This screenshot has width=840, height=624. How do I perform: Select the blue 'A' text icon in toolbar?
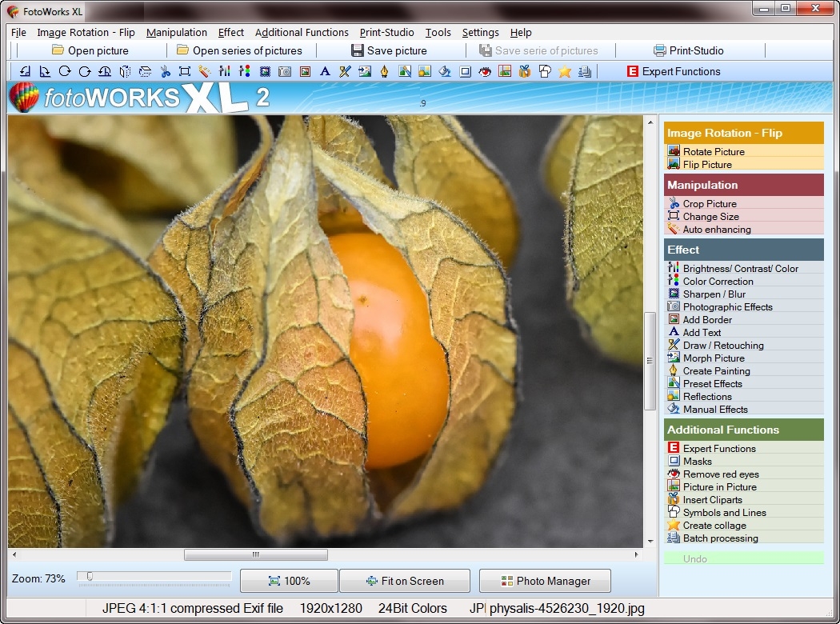[325, 71]
